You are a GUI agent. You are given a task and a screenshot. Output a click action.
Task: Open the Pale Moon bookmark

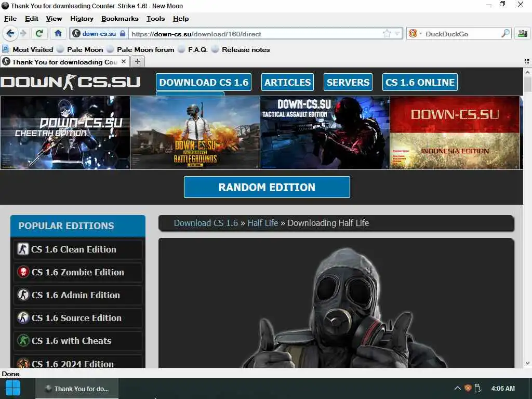click(x=80, y=49)
